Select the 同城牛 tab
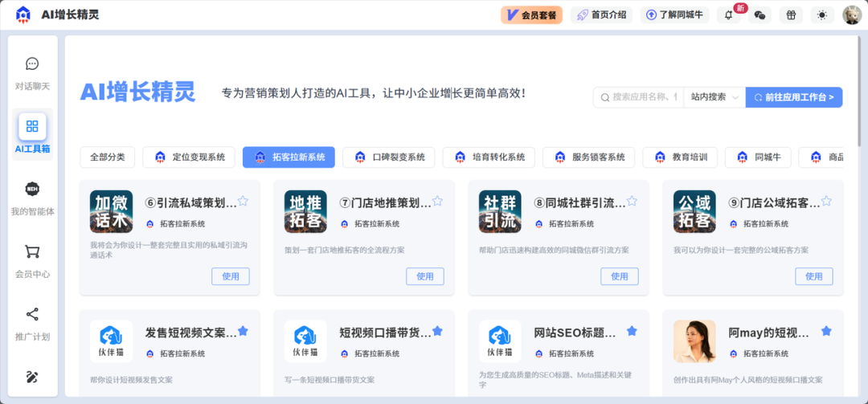This screenshot has width=868, height=404. tap(758, 157)
